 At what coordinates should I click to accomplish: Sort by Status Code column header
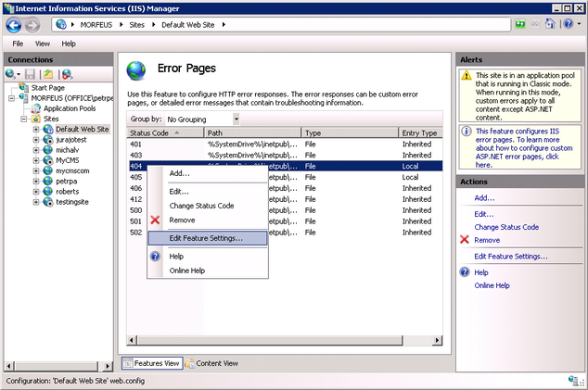pyautogui.click(x=165, y=133)
